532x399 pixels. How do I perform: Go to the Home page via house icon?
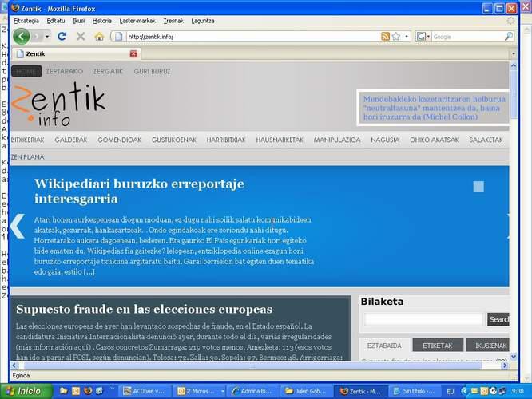click(x=99, y=36)
